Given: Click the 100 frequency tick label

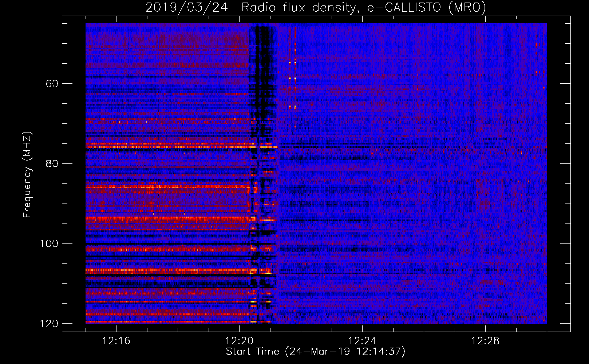Looking at the screenshot, I should 49,244.
